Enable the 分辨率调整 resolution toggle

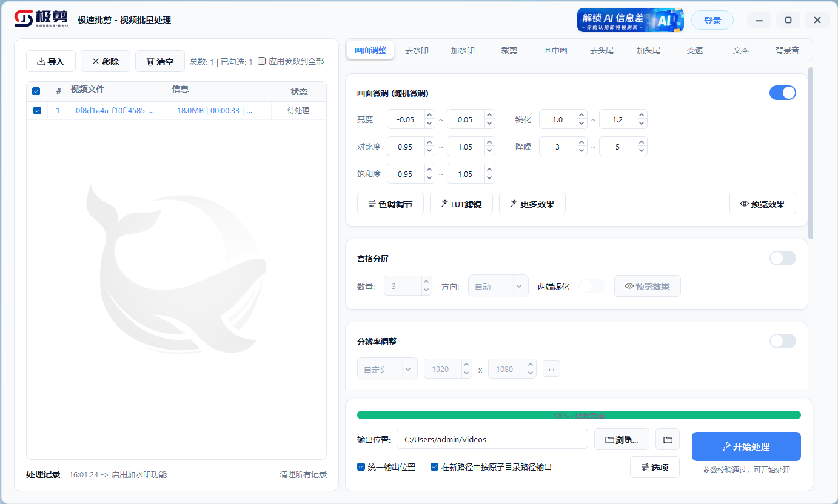pyautogui.click(x=782, y=340)
